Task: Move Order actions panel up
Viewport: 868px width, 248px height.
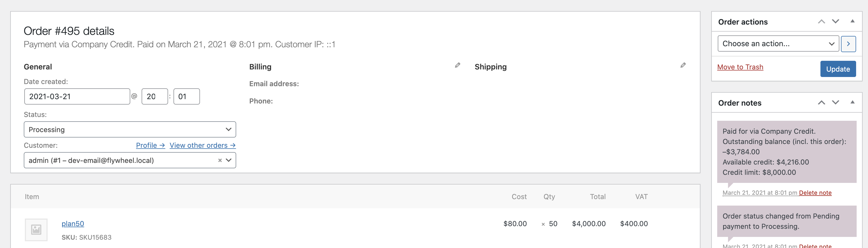Action: (x=821, y=22)
